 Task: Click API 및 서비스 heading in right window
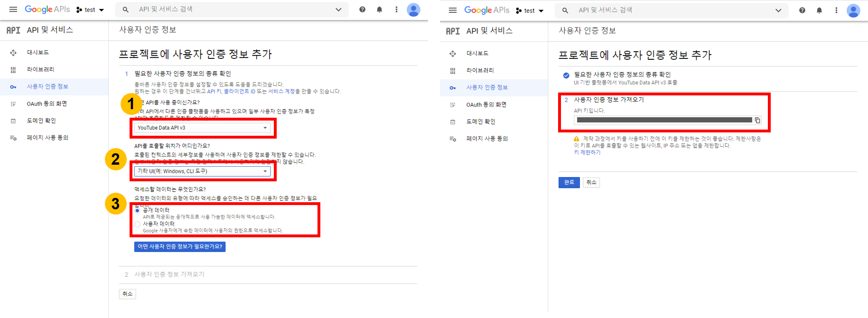[489, 31]
